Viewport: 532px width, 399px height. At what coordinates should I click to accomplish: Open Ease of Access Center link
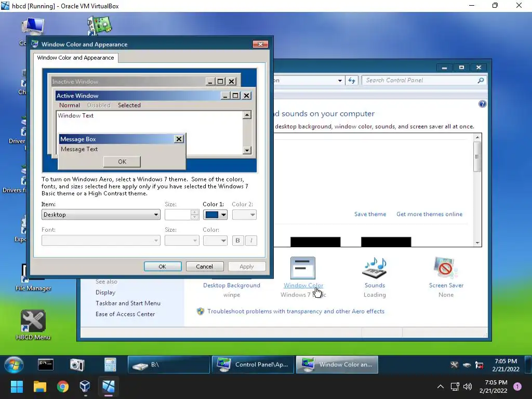tap(125, 314)
